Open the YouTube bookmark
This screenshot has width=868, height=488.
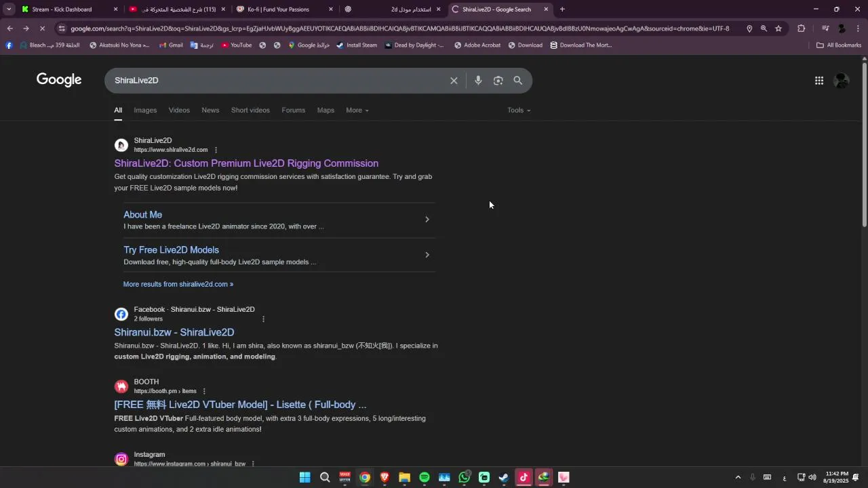point(236,45)
